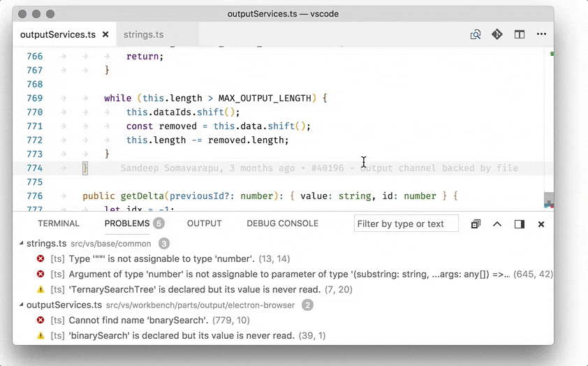
Task: Click the src/vs/base/common path label
Action: tap(110, 244)
